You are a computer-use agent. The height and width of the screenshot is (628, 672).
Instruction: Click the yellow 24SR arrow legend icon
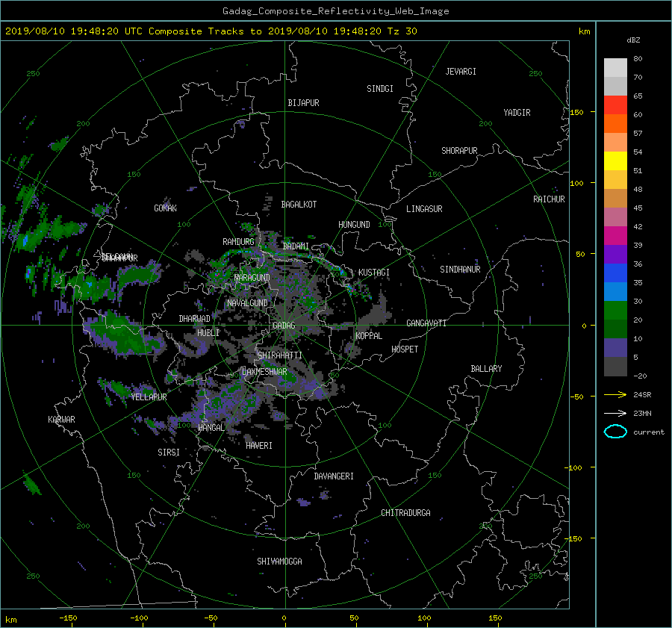(x=615, y=394)
